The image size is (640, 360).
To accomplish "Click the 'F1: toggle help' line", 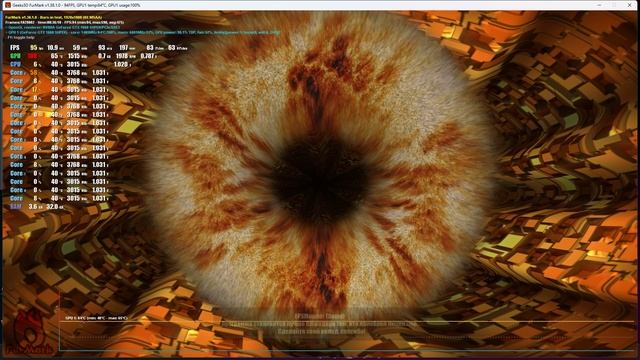I will 21,38.
